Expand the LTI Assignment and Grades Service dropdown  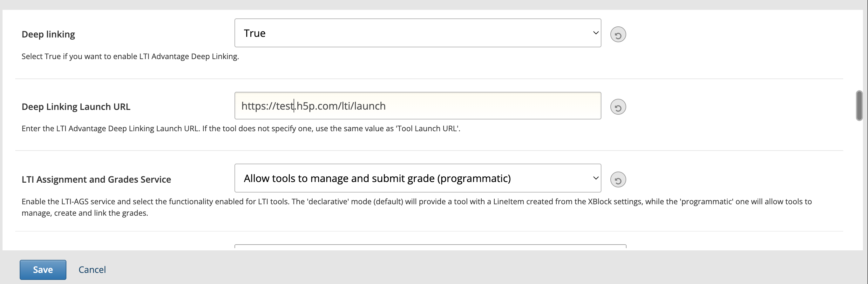pyautogui.click(x=417, y=178)
